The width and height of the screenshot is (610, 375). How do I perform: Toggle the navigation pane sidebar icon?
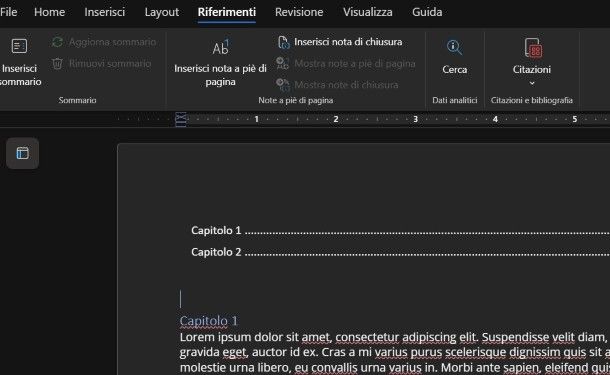pos(23,153)
